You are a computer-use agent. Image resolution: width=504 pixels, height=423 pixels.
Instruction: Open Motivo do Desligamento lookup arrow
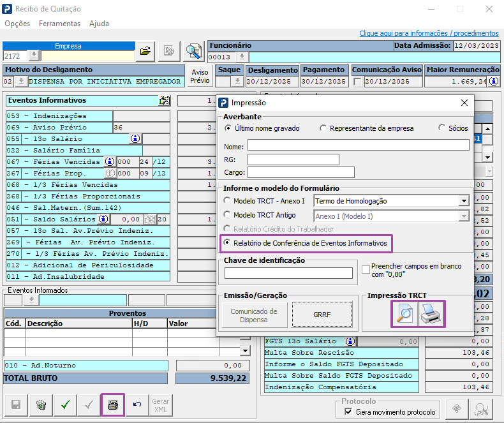(x=21, y=81)
